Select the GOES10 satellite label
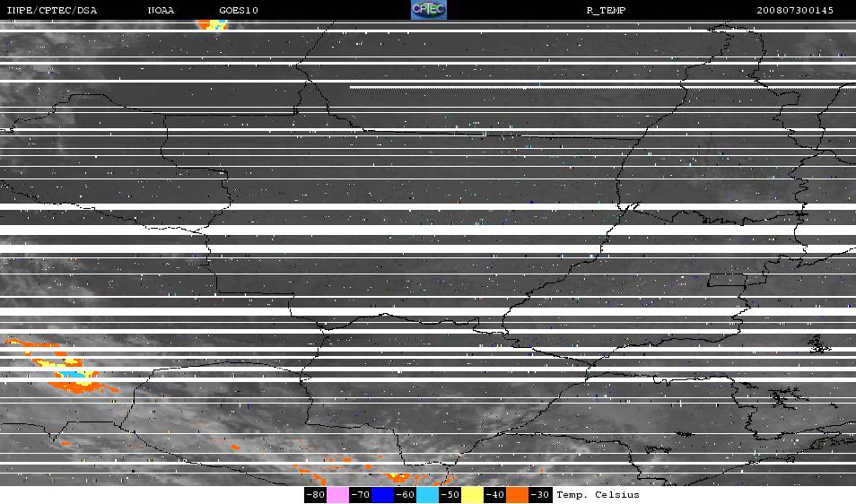 239,11
